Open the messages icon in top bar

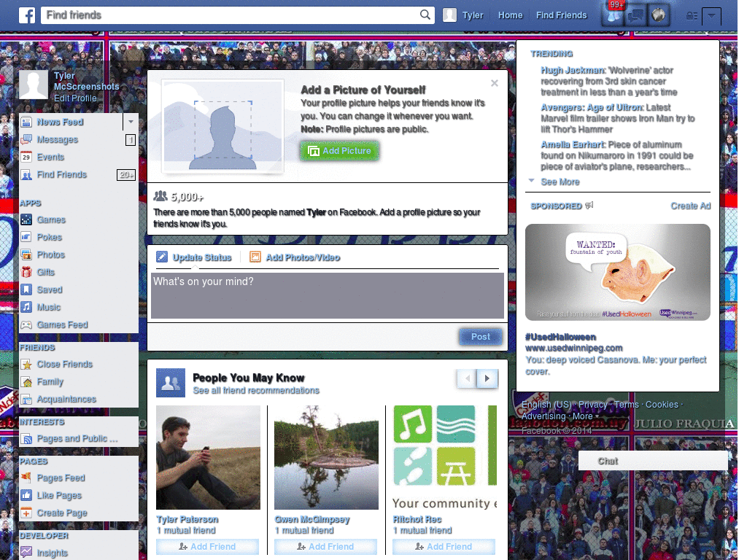click(635, 15)
